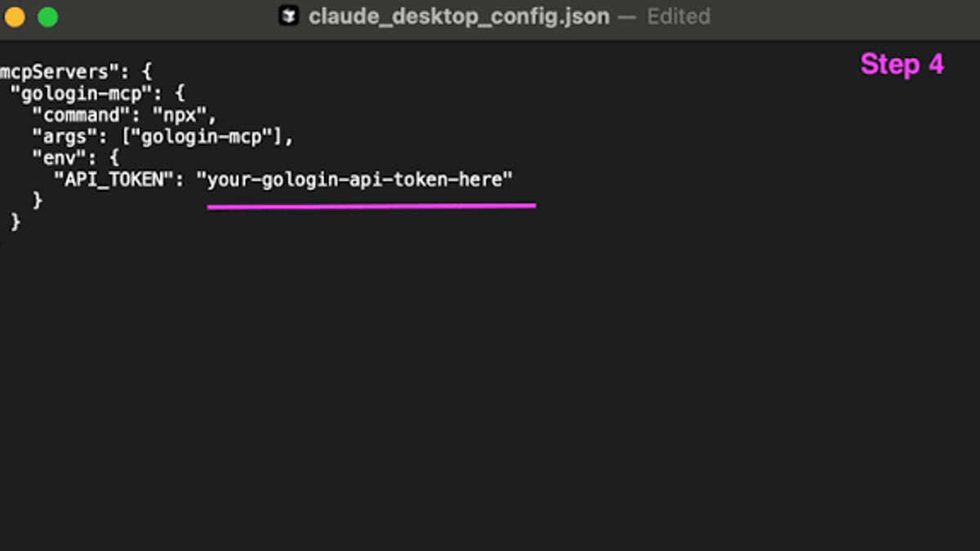Click the document proxy icon in title bar
Viewport: 980px width, 551px height.
tap(288, 16)
